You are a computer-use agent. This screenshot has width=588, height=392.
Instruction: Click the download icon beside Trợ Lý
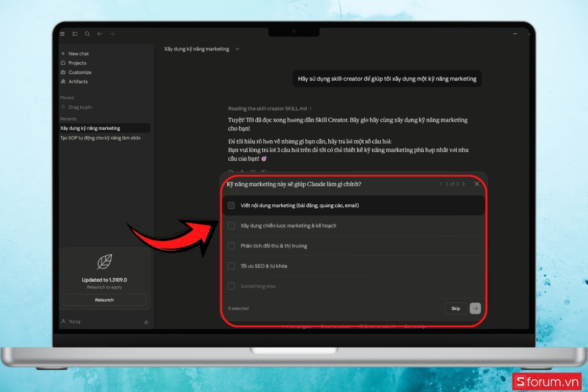pos(146,322)
